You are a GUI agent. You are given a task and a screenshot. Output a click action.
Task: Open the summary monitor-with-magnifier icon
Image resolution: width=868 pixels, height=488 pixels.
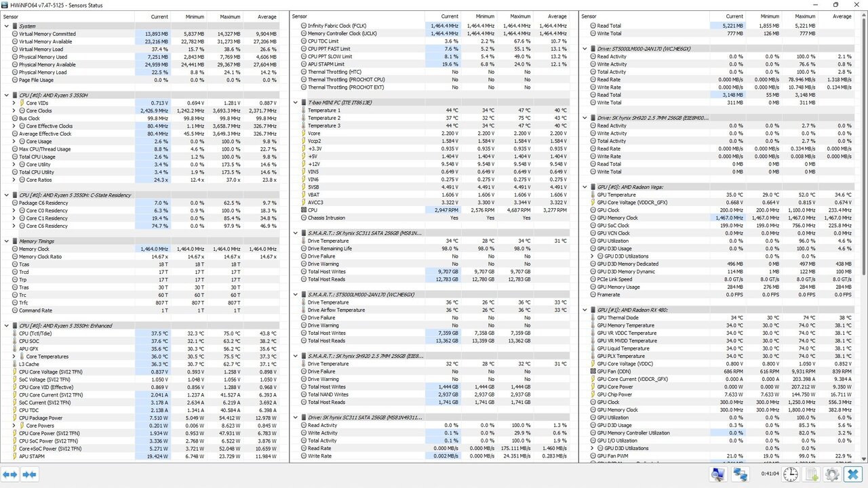[x=718, y=474]
